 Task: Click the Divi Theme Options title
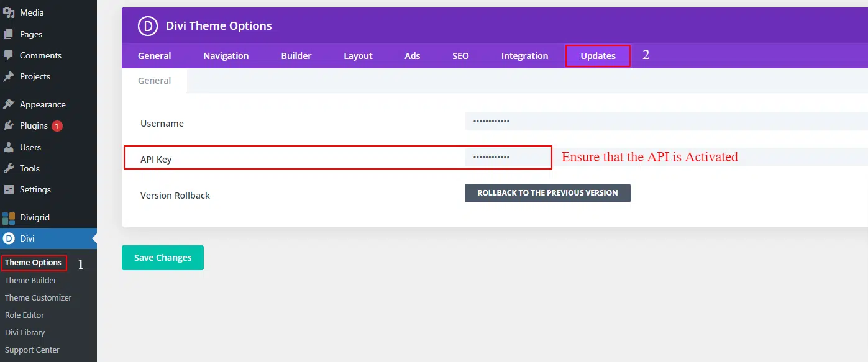(x=219, y=26)
